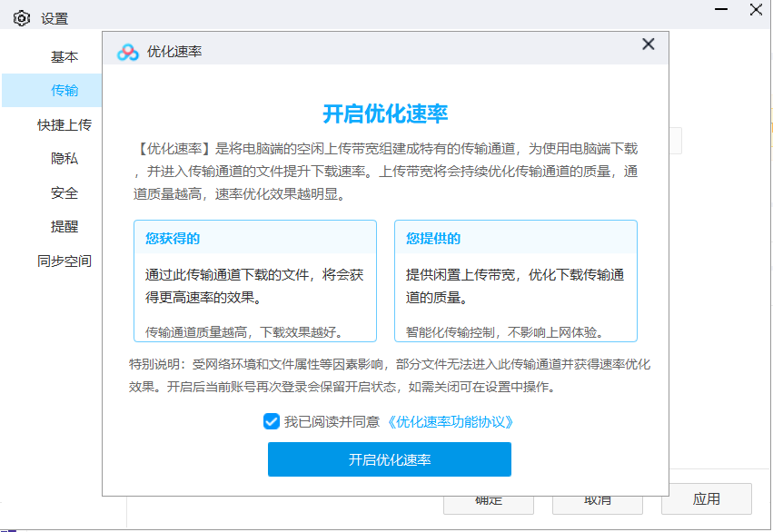Close the 设置 window

[x=755, y=11]
